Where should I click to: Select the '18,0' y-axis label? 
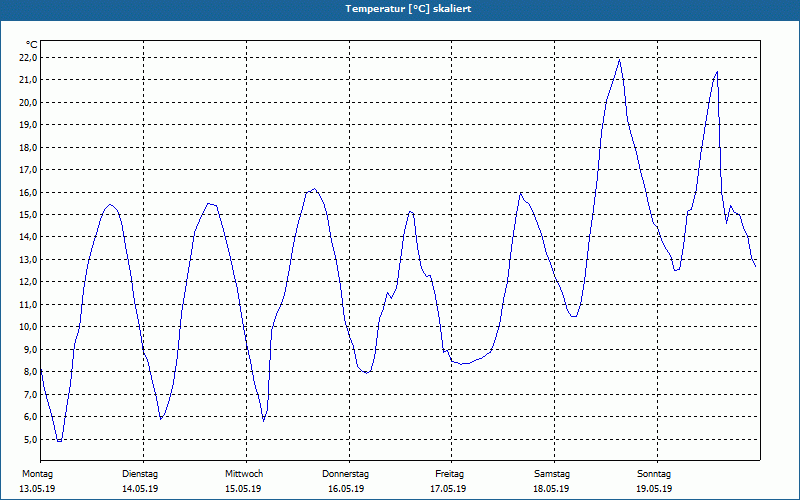coord(28,147)
